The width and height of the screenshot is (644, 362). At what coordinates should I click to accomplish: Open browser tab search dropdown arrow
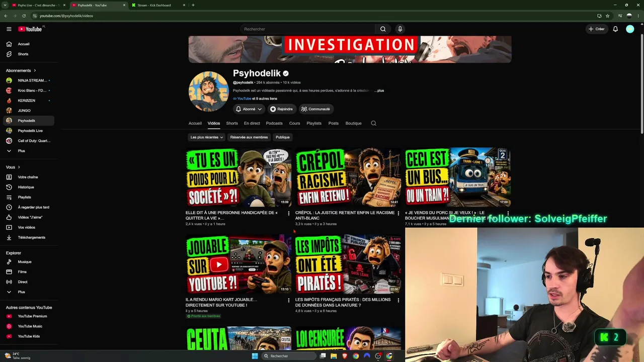5,5
